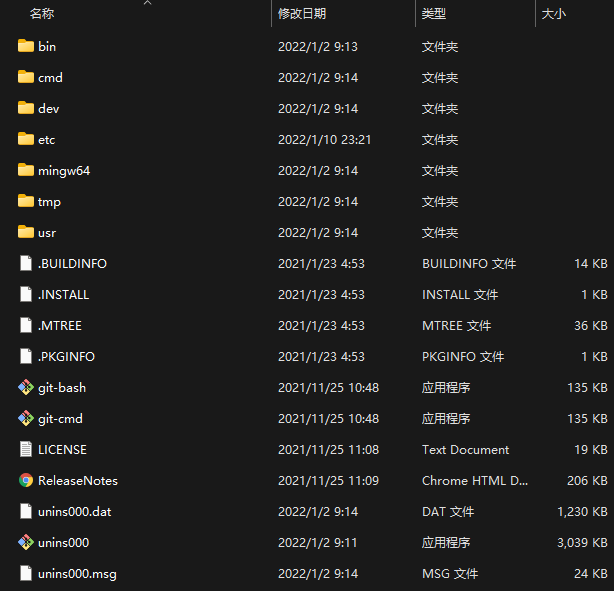This screenshot has height=591, width=614.
Task: Toggle sort arrow above 名称 column
Action: coord(148,3)
